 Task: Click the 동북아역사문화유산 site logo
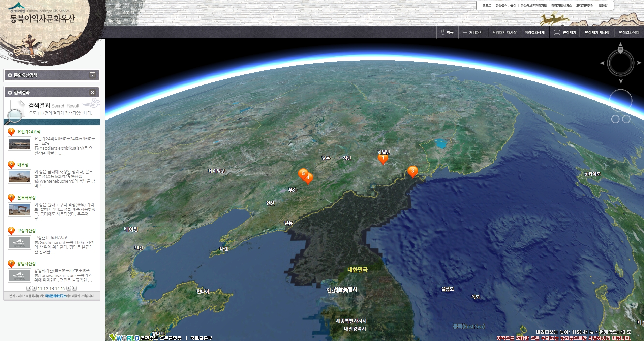point(42,18)
